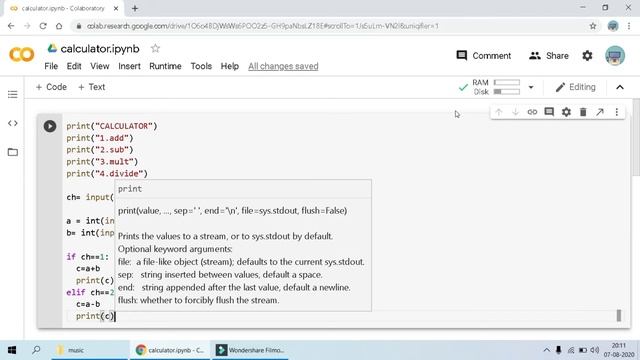This screenshot has height=360, width=640.
Task: Run the calculator code cell
Action: pos(50,126)
